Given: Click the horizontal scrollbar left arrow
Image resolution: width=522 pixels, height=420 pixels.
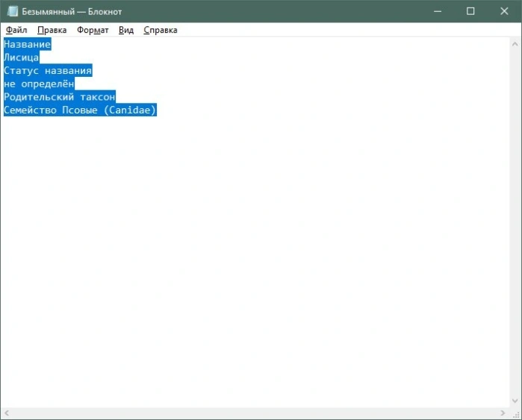Looking at the screenshot, I should [7, 413].
